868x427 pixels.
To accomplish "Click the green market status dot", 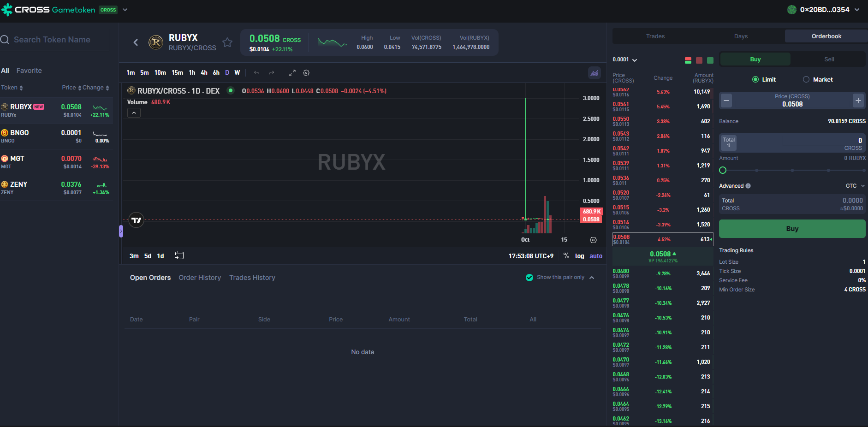I will (x=231, y=90).
